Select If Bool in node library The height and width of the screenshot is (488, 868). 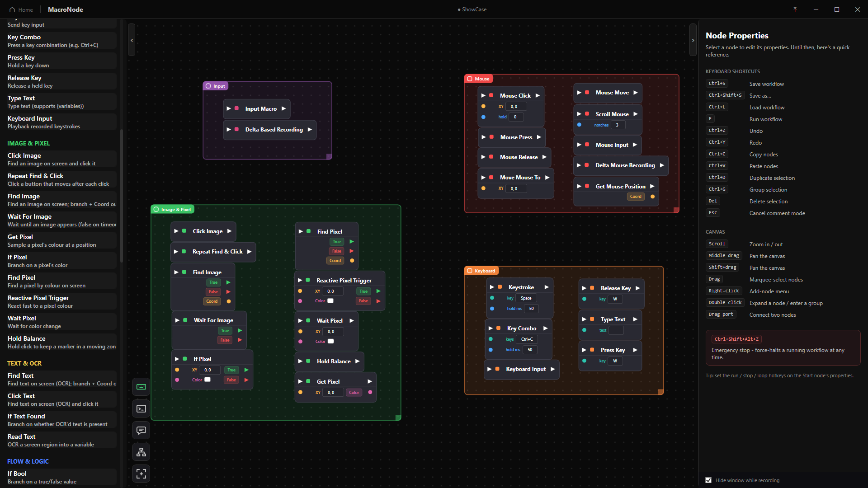coord(61,477)
